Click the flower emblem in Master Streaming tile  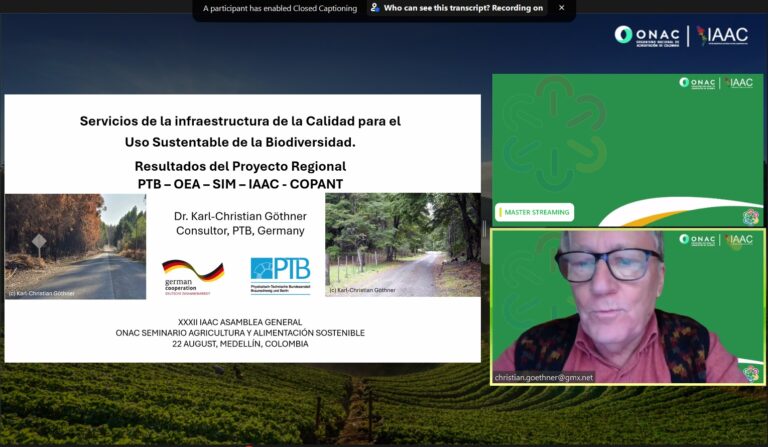click(750, 217)
